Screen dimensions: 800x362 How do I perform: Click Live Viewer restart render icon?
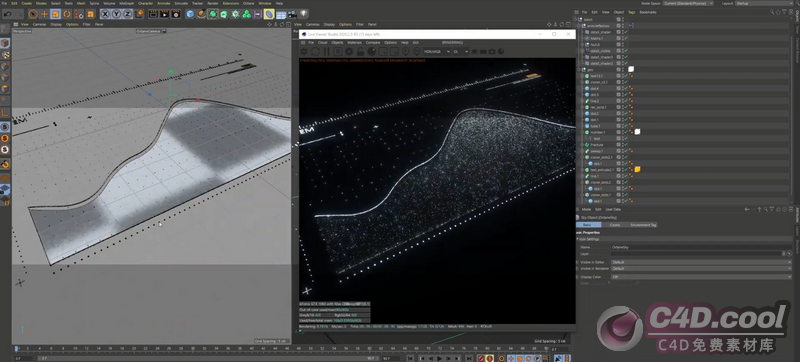click(315, 51)
